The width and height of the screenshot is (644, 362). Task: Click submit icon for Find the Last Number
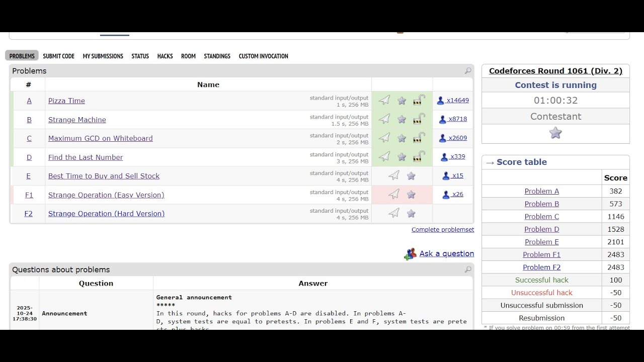pyautogui.click(x=384, y=157)
